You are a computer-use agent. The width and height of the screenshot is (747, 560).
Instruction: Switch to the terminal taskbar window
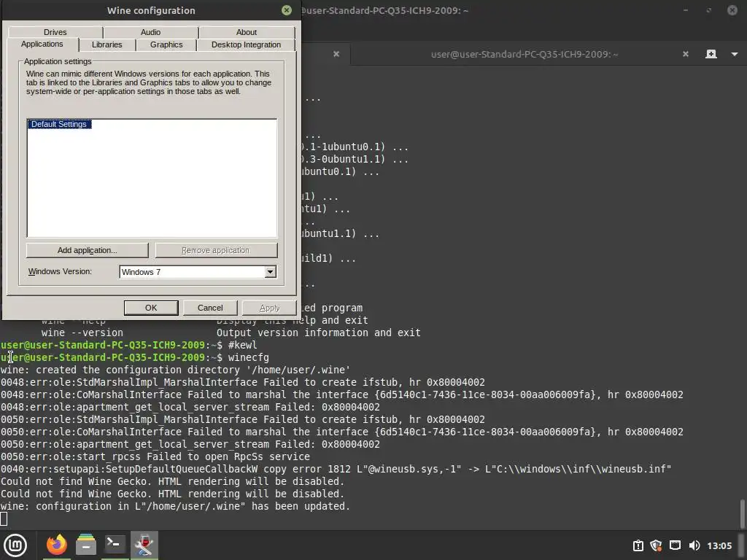(115, 545)
